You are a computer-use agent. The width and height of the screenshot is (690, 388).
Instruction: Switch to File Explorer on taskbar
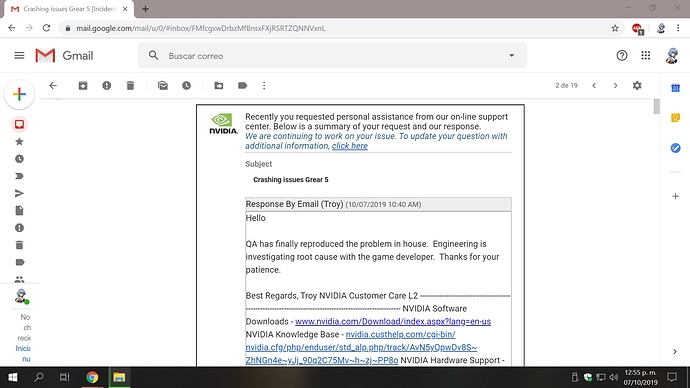[119, 377]
